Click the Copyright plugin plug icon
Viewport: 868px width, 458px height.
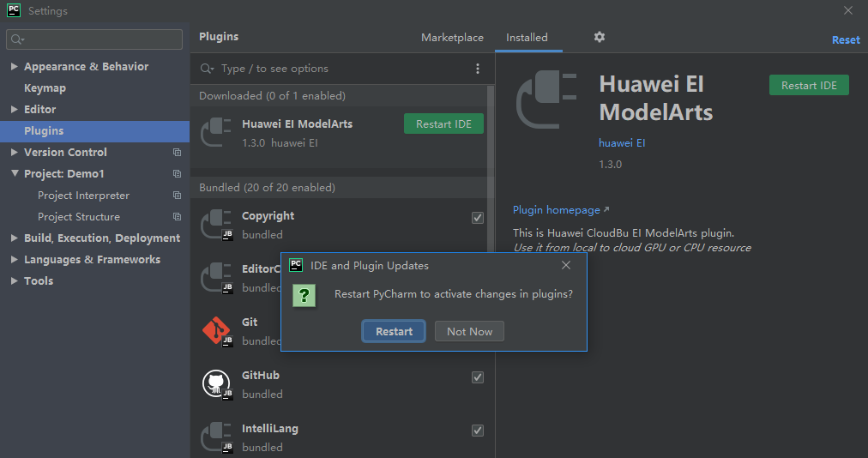(x=216, y=225)
